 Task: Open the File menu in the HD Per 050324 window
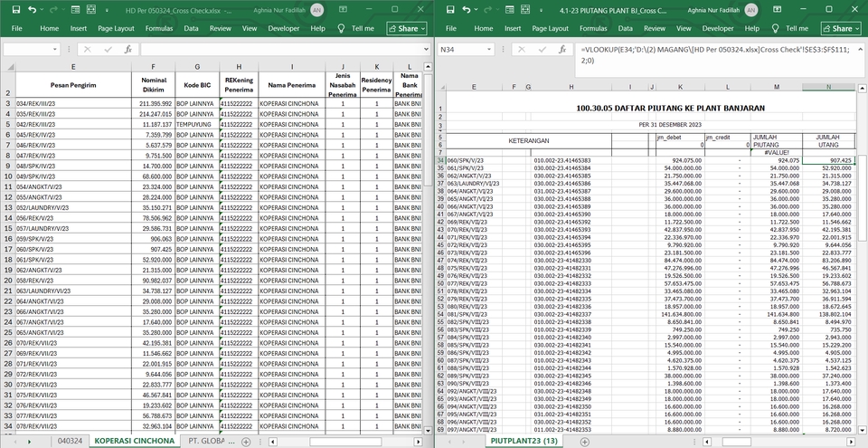point(16,28)
